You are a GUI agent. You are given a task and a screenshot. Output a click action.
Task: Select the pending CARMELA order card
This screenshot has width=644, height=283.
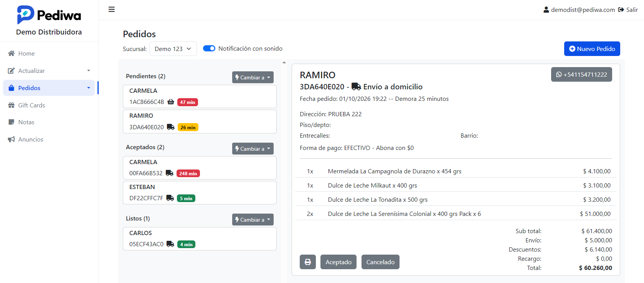200,96
